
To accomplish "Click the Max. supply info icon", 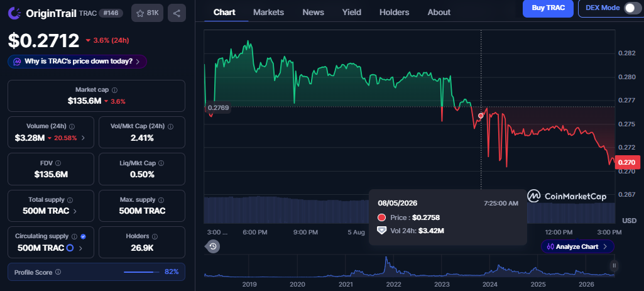I will [161, 200].
